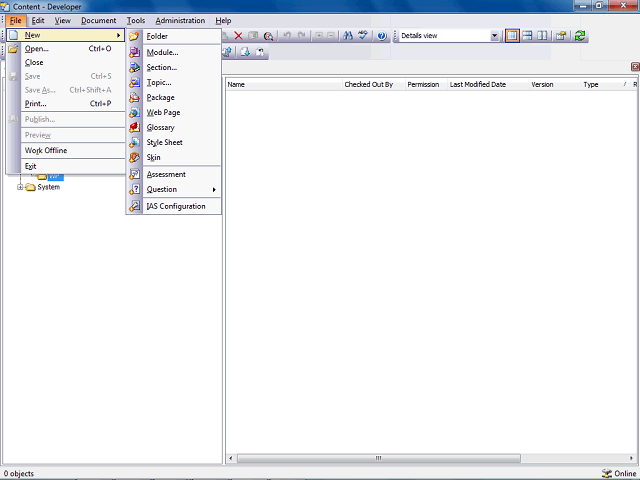The height and width of the screenshot is (480, 640).
Task: Refresh using the green arrows icon
Action: (x=580, y=36)
